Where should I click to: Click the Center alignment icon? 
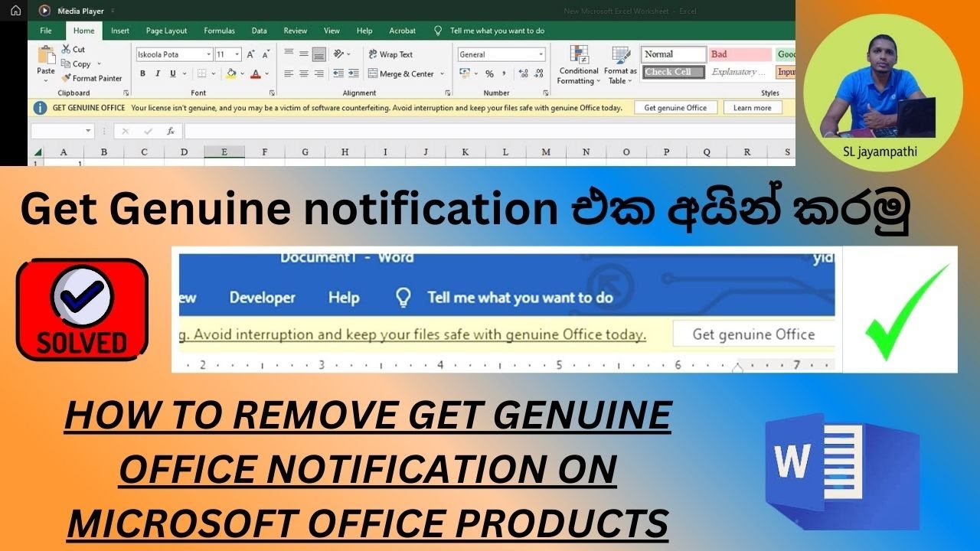304,73
